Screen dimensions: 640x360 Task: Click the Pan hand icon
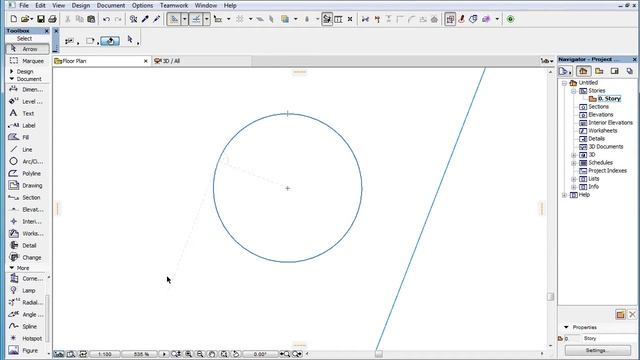pyautogui.click(x=212, y=354)
